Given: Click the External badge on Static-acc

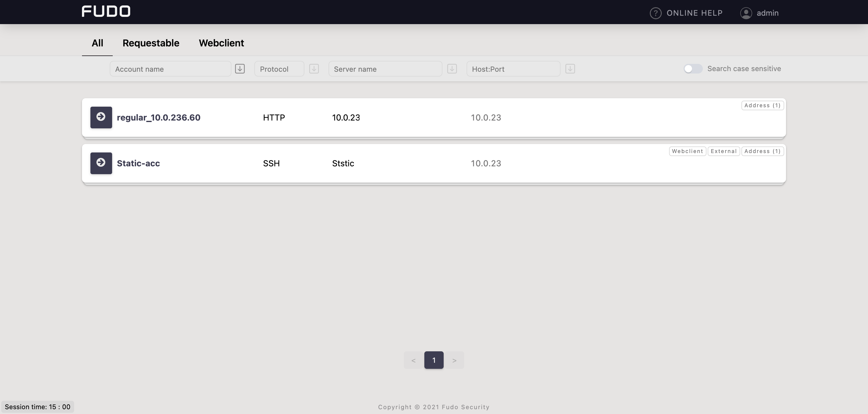Looking at the screenshot, I should pos(723,151).
